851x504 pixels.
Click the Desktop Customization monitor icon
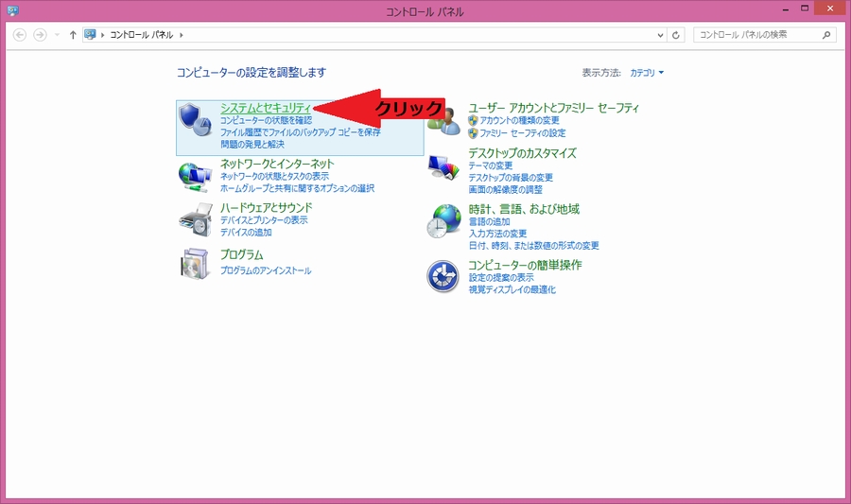(443, 167)
